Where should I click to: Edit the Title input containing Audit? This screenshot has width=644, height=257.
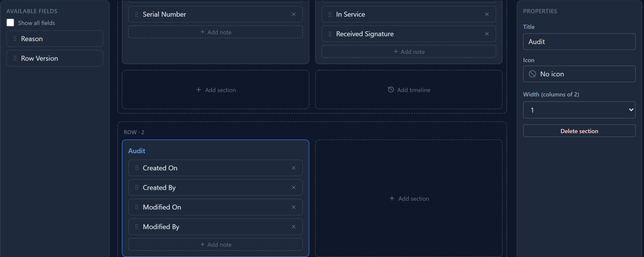(579, 42)
